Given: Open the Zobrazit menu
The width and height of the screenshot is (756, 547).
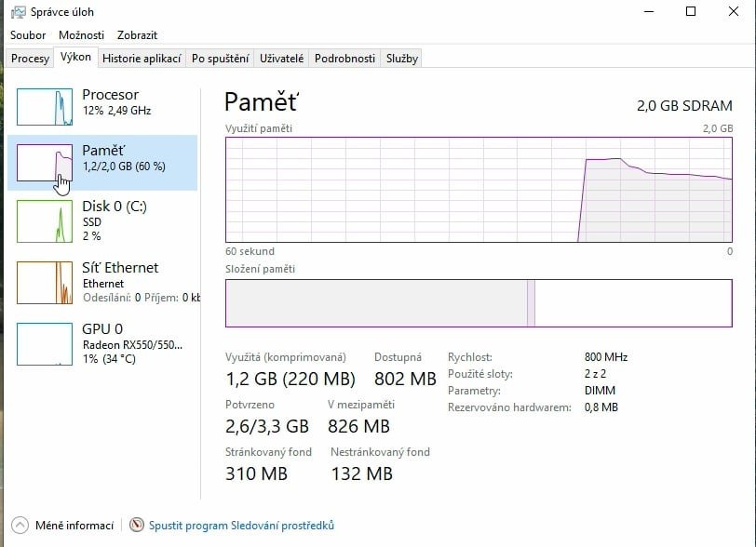Looking at the screenshot, I should (x=136, y=34).
